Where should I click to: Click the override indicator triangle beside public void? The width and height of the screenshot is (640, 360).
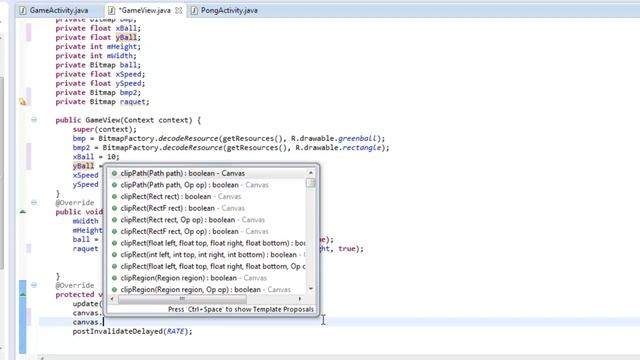click(x=23, y=211)
